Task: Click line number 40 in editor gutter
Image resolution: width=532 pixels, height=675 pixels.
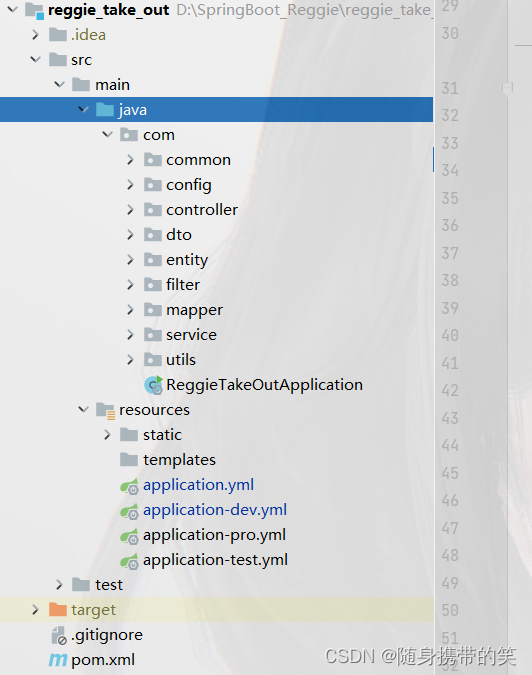Action: click(450, 335)
